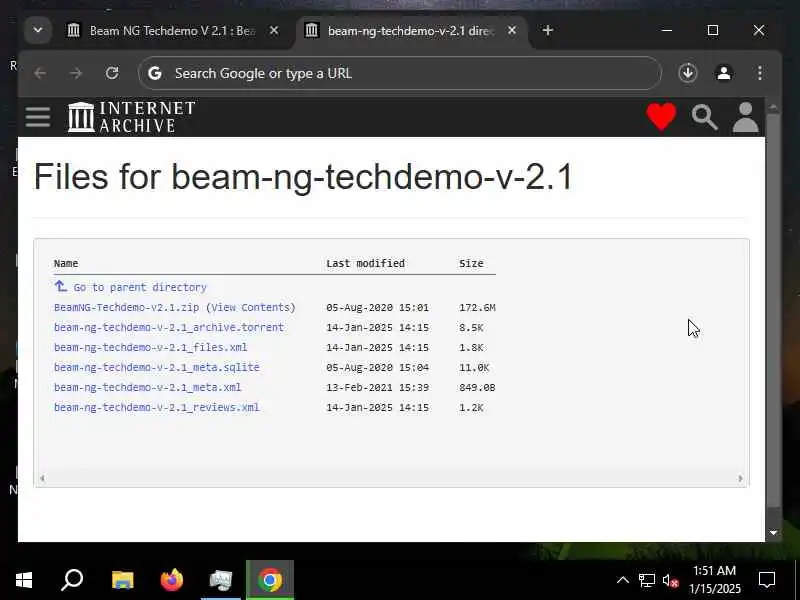800x600 pixels.
Task: Focus the Search Google or type a URL bar
Action: pyautogui.click(x=399, y=73)
